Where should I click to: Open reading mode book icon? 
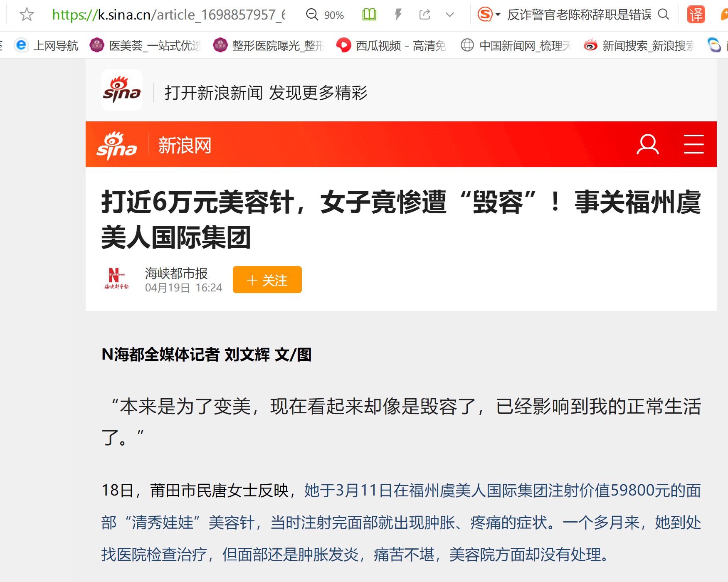pyautogui.click(x=369, y=15)
